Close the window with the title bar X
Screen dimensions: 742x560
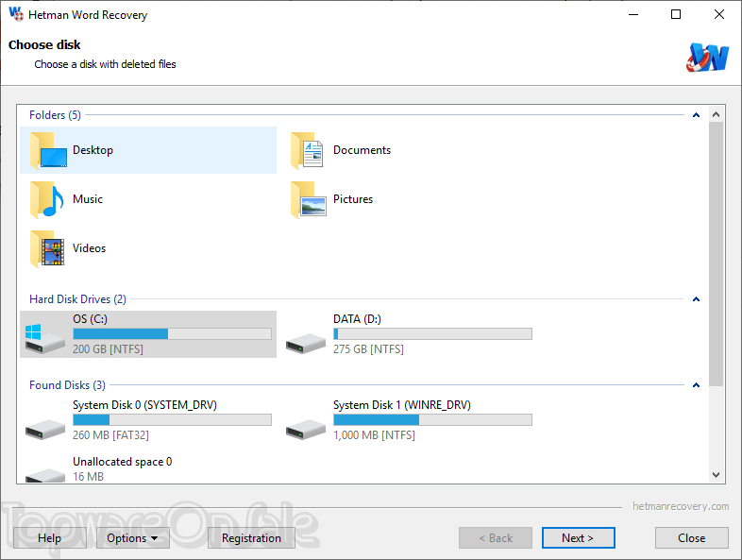[x=718, y=15]
